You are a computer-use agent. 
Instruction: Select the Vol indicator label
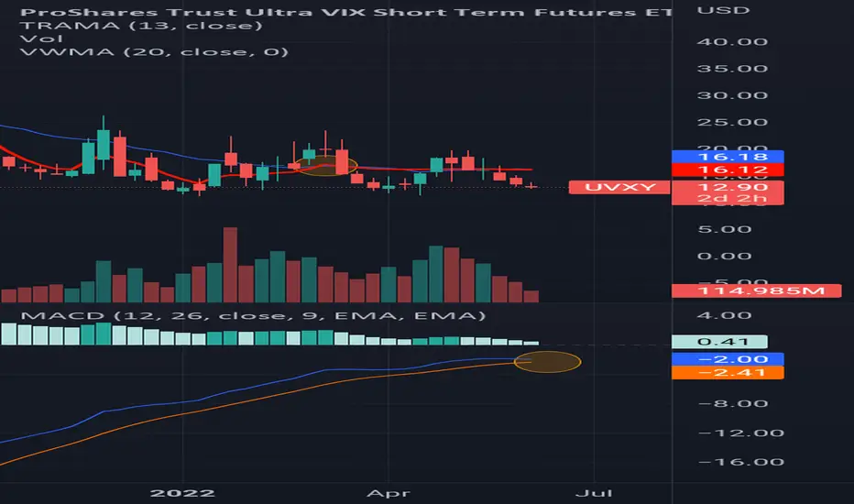pyautogui.click(x=41, y=38)
